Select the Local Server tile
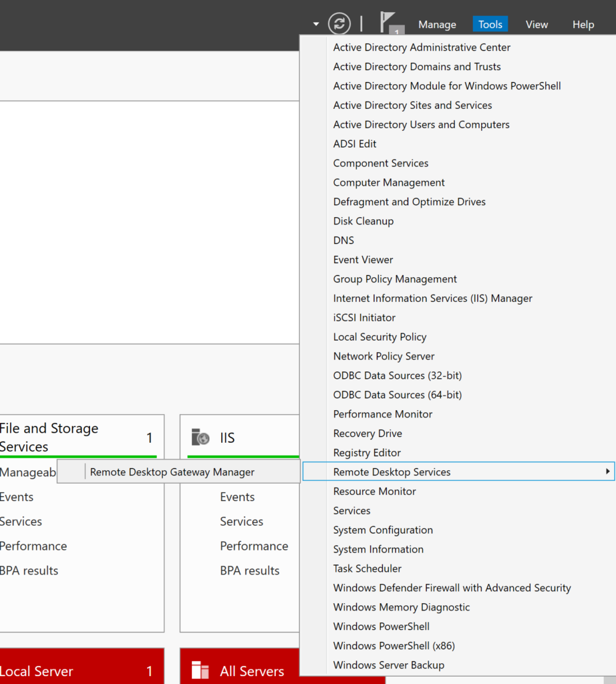The width and height of the screenshot is (616, 684). pos(36,671)
